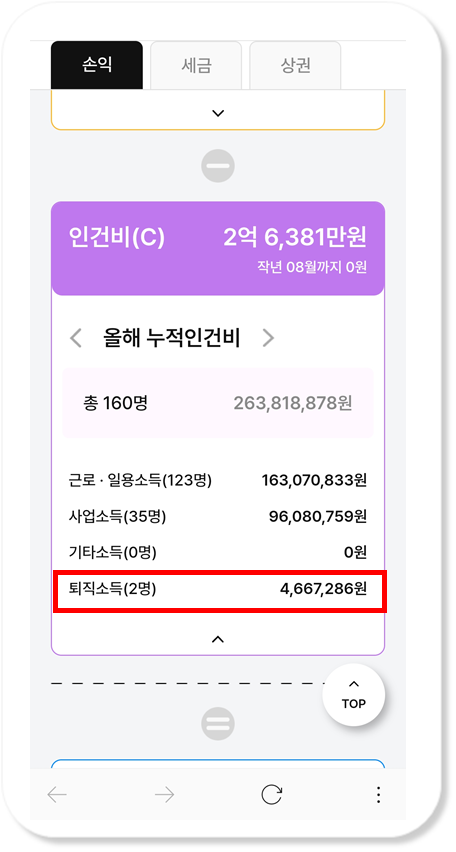
Task: Click the gray equals circle icon
Action: coord(218,724)
